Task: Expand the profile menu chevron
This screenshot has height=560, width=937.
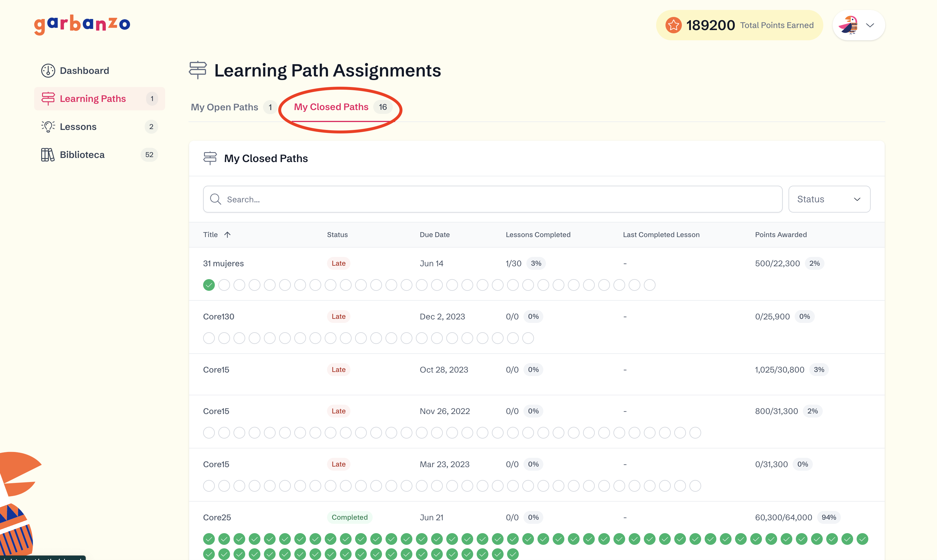Action: (870, 25)
